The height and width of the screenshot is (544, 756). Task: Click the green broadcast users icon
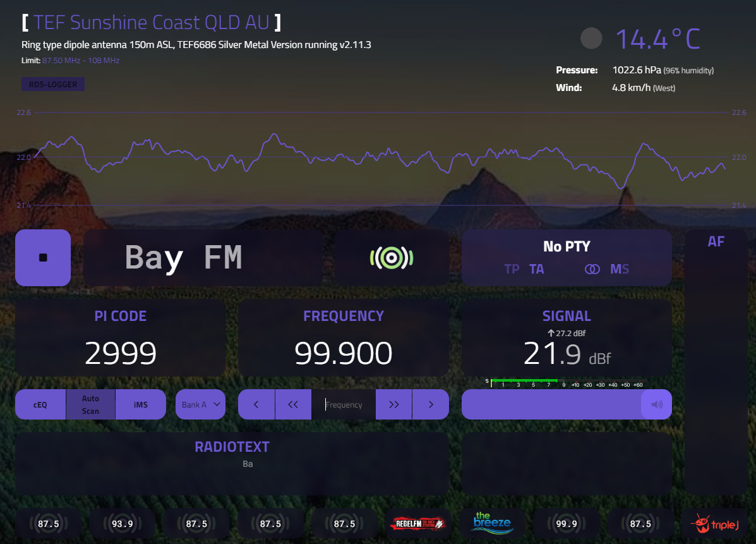click(x=392, y=258)
